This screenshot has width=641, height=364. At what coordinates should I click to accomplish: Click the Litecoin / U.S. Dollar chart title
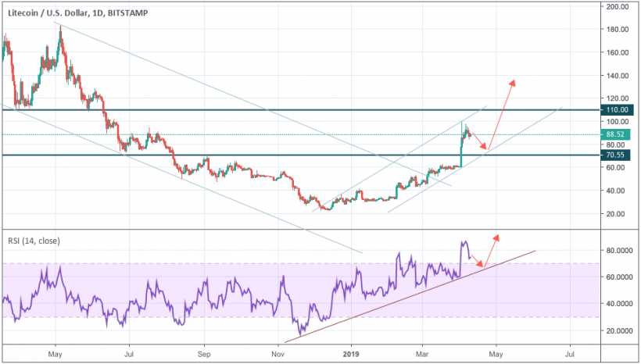[77, 13]
